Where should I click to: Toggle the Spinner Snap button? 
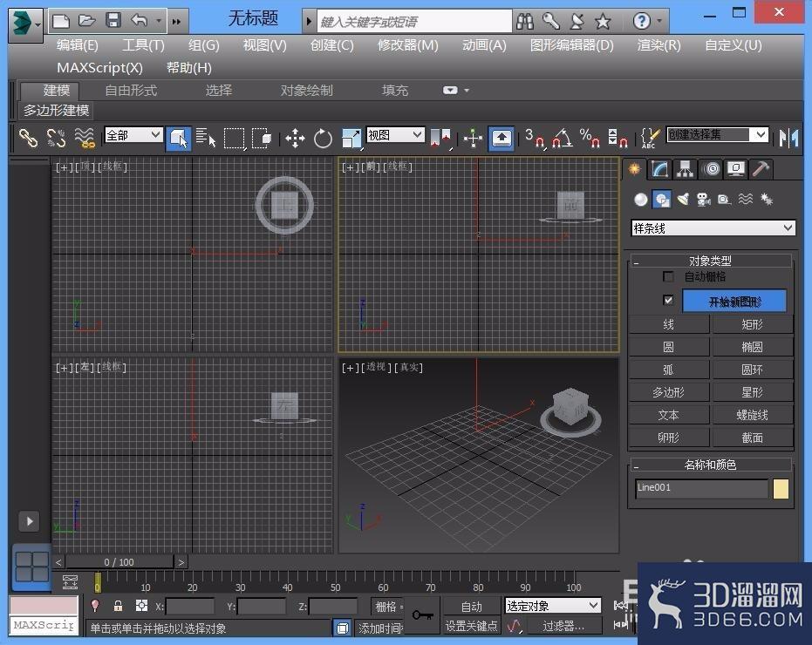click(618, 139)
